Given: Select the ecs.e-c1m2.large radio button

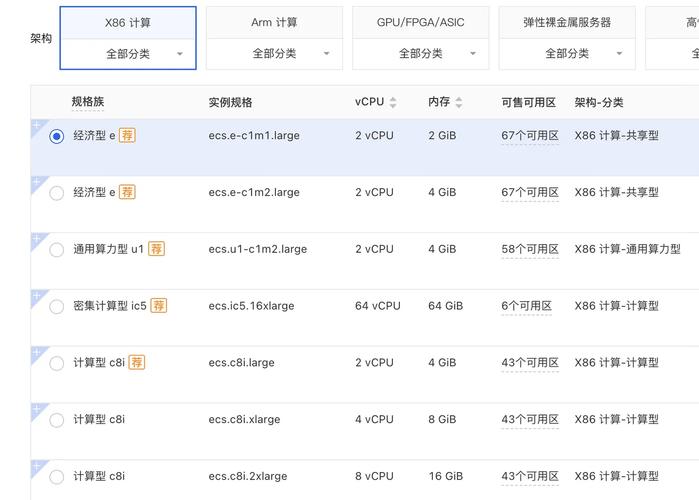Looking at the screenshot, I should [x=56, y=193].
